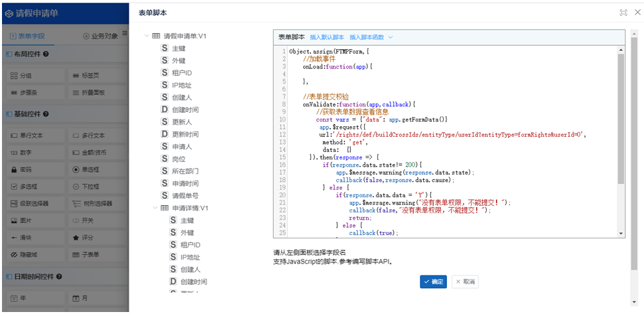
Task: Click 插入默认脚本 link
Action: click(327, 37)
